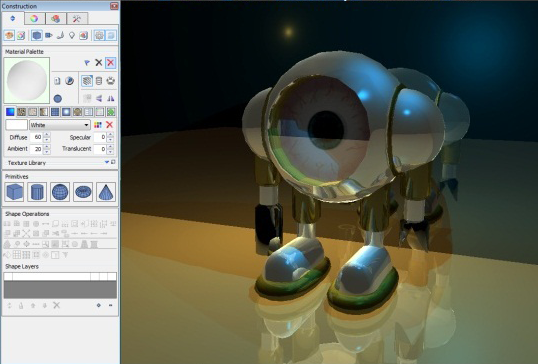538x364 pixels.
Task: Open the White color name dropdown
Action: click(60, 125)
